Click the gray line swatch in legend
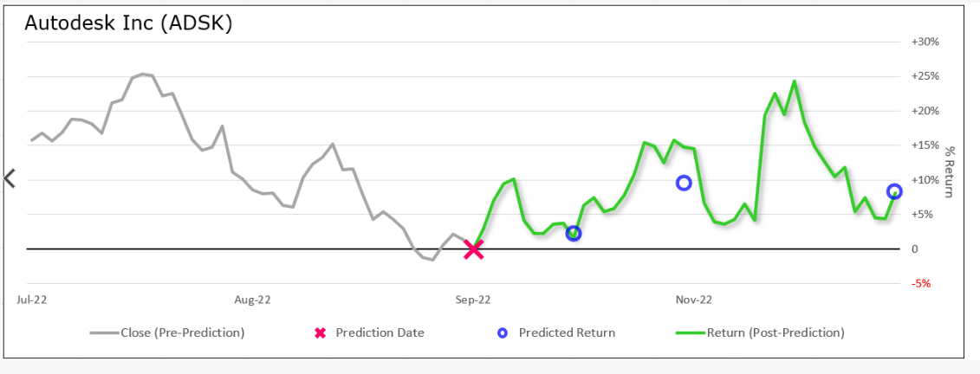The height and width of the screenshot is (374, 980). tap(104, 332)
